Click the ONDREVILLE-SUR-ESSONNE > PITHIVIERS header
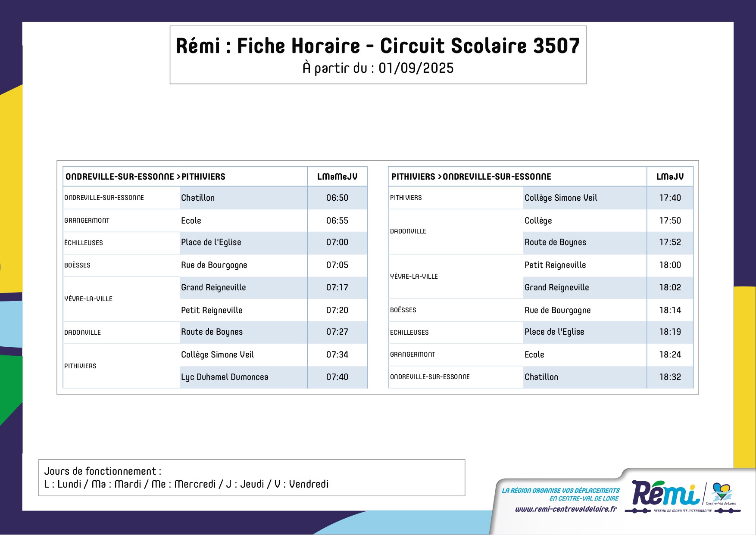Viewport: 756px width, 535px height. point(145,177)
